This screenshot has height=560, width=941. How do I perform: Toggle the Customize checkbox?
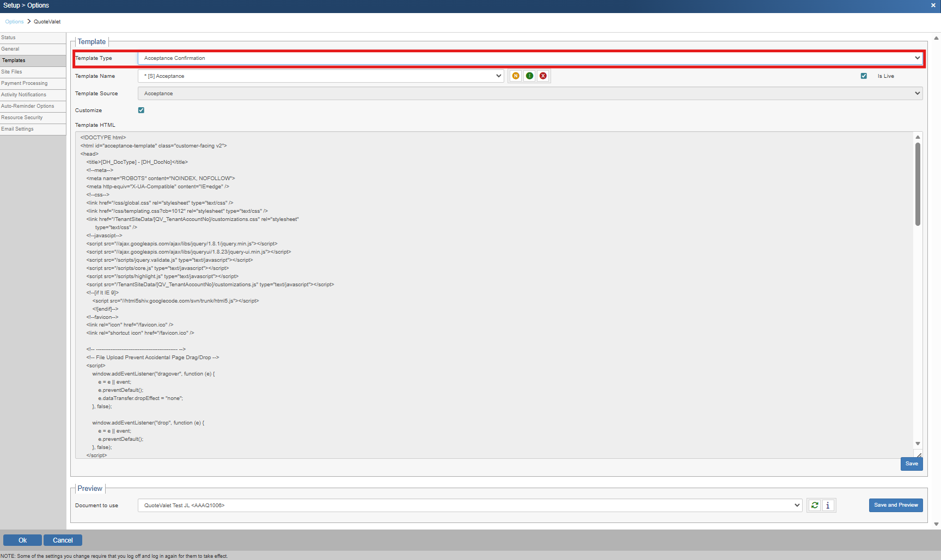tap(141, 110)
